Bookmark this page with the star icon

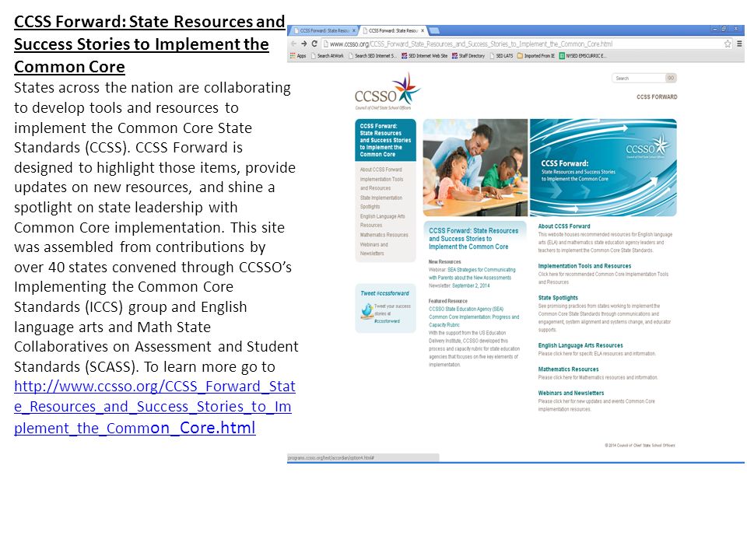pos(728,44)
